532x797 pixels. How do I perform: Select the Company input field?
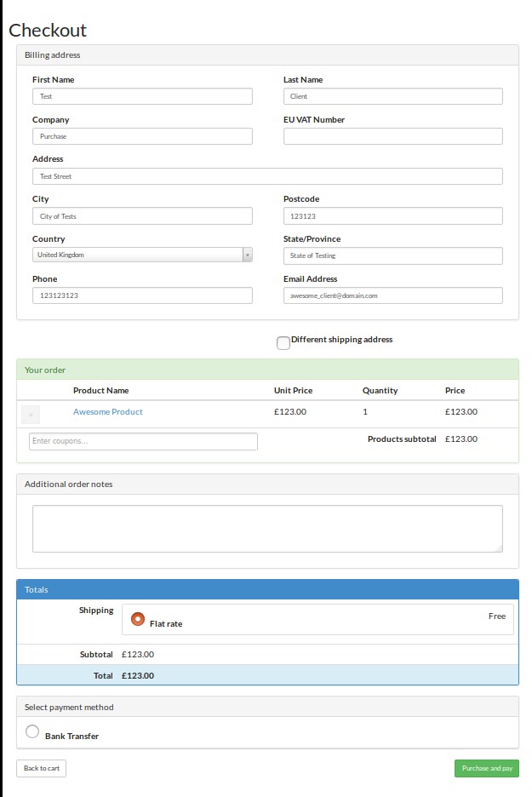point(142,136)
